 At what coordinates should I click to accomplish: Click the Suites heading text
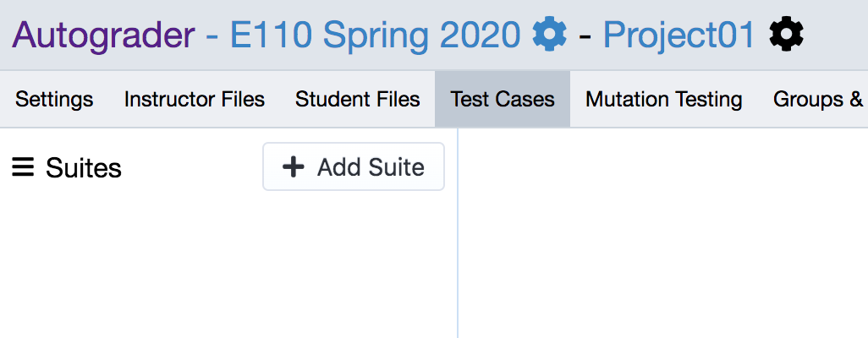[84, 168]
